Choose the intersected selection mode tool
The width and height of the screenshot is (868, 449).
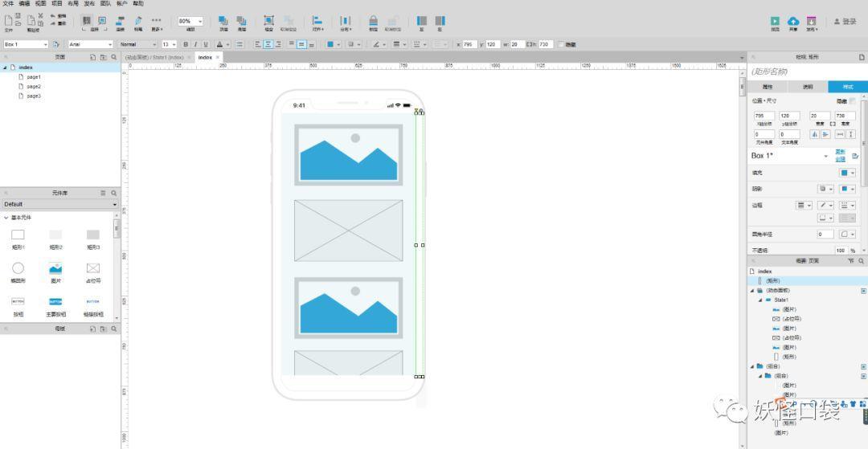coord(87,21)
